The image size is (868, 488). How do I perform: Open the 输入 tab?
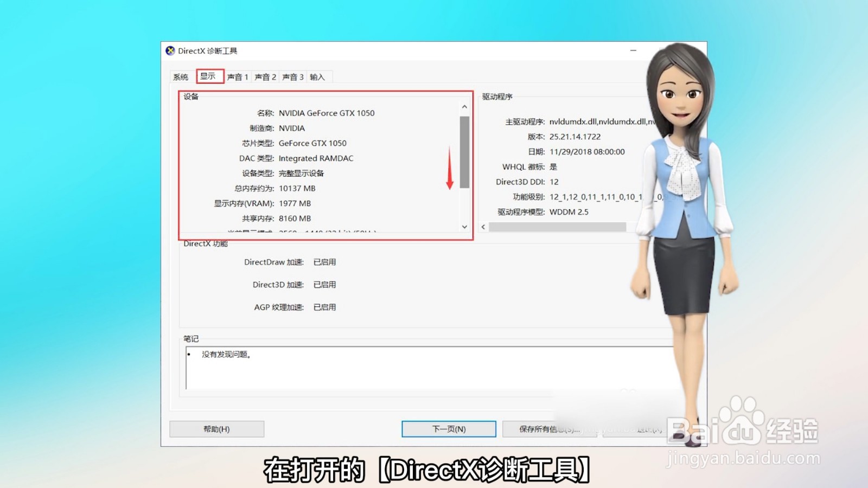click(x=317, y=77)
